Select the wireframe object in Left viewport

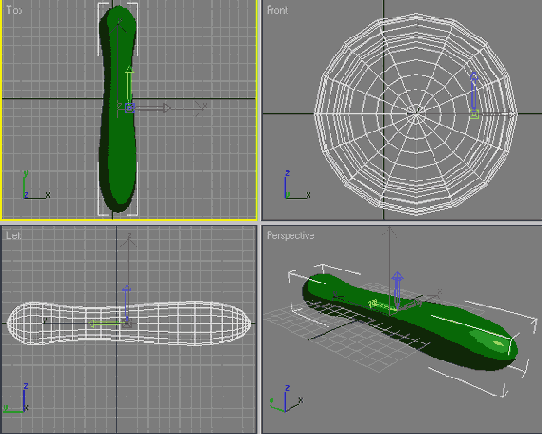pos(129,323)
